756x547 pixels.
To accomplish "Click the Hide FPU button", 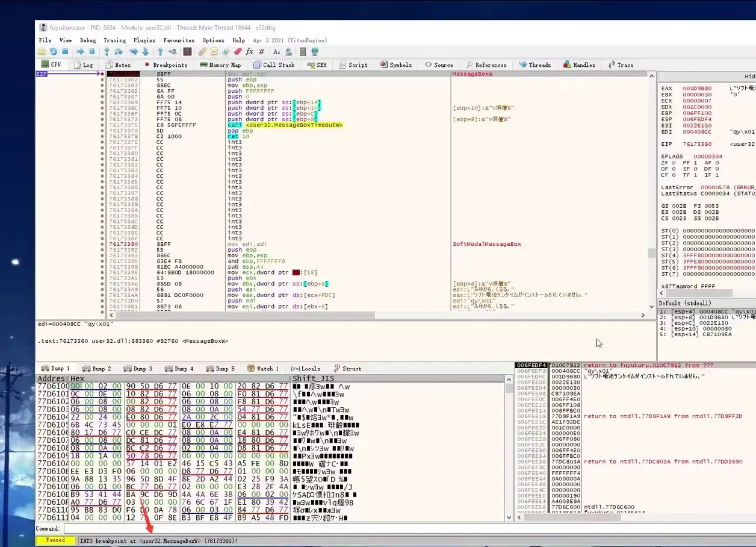I will click(750, 77).
